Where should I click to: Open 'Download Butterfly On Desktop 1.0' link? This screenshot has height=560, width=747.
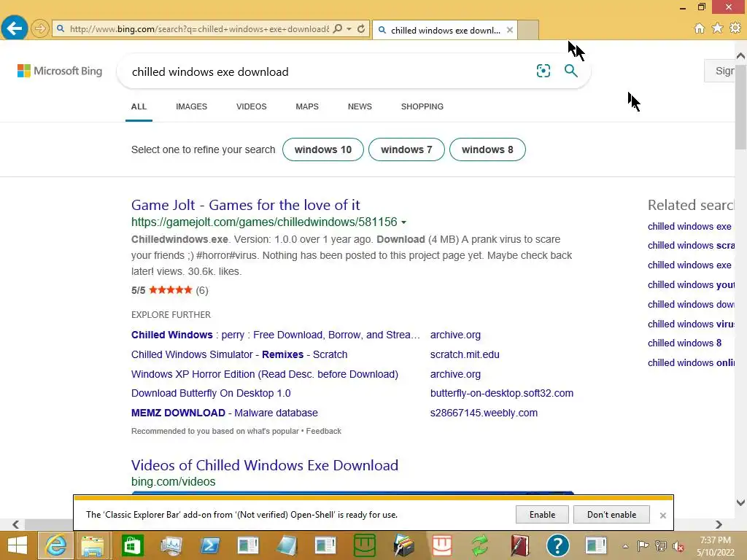tap(211, 393)
